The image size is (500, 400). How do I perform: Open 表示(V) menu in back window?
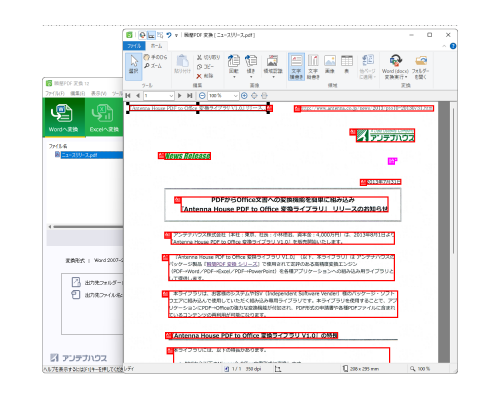(x=99, y=93)
